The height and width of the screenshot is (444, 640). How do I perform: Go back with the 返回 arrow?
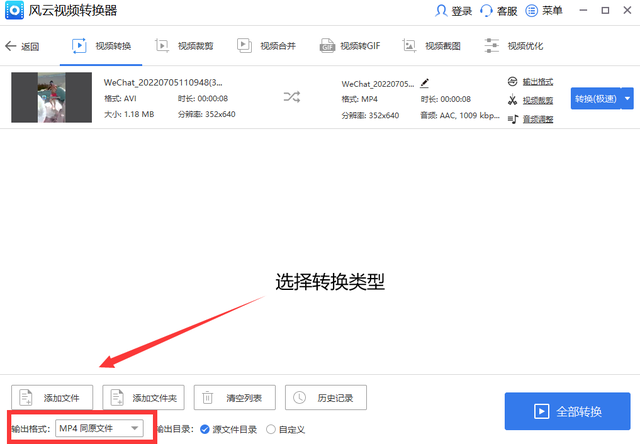click(x=11, y=46)
